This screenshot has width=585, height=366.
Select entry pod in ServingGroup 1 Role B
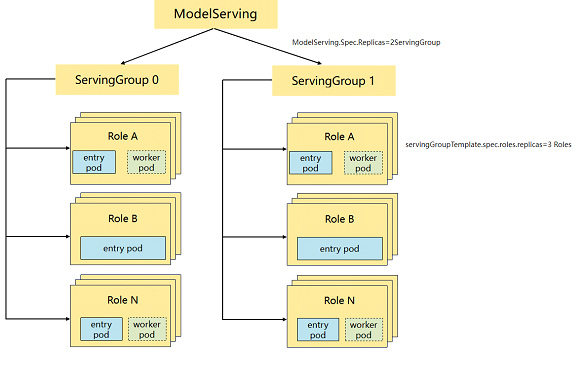pos(340,249)
